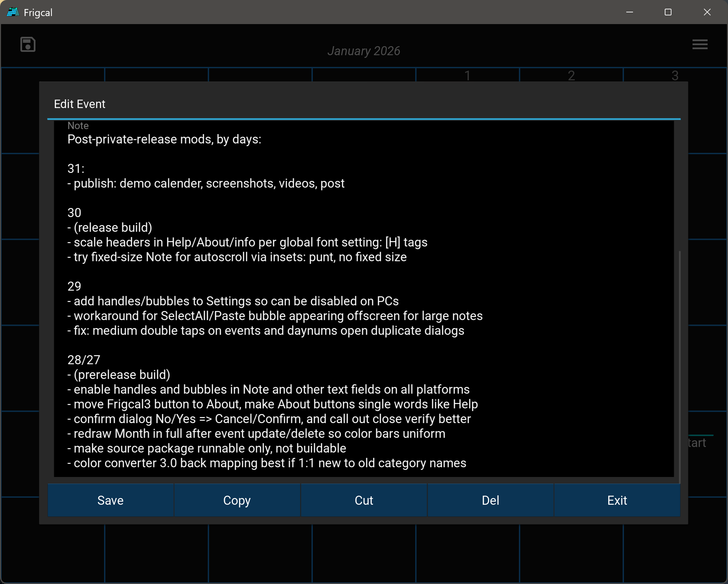The image size is (728, 584).
Task: Click the 'add handles/bubbles to Settings' line
Action: (x=233, y=301)
